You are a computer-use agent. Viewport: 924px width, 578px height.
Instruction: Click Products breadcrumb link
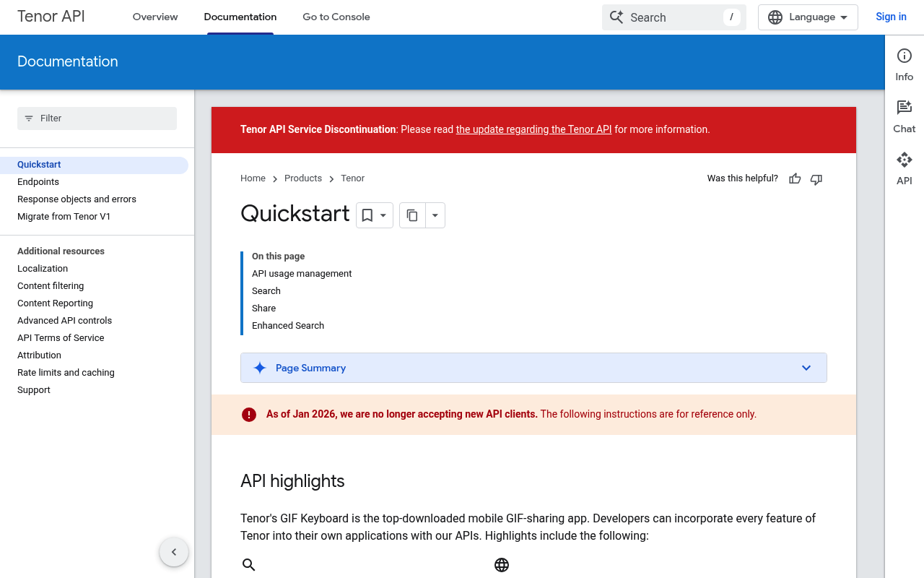(303, 178)
